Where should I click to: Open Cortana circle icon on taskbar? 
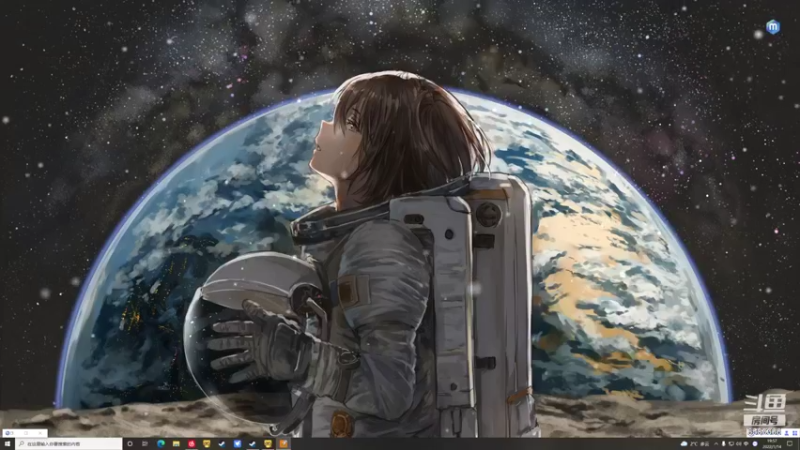tap(130, 444)
